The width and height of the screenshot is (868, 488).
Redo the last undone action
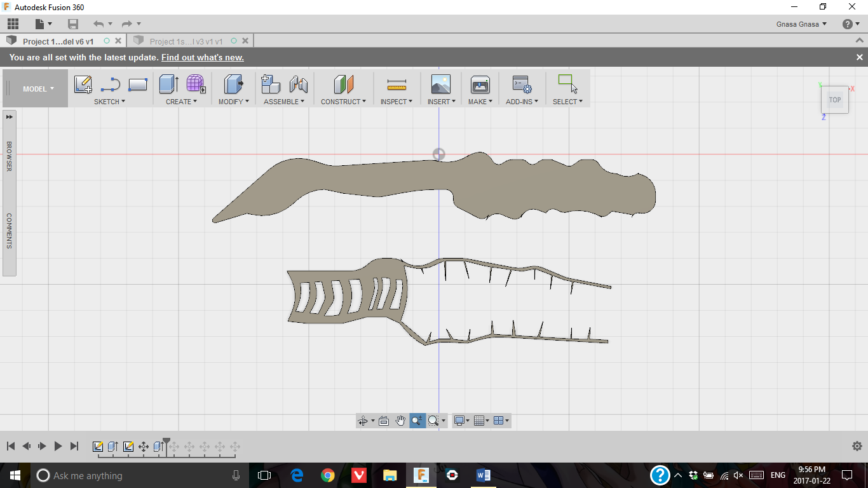click(x=127, y=24)
